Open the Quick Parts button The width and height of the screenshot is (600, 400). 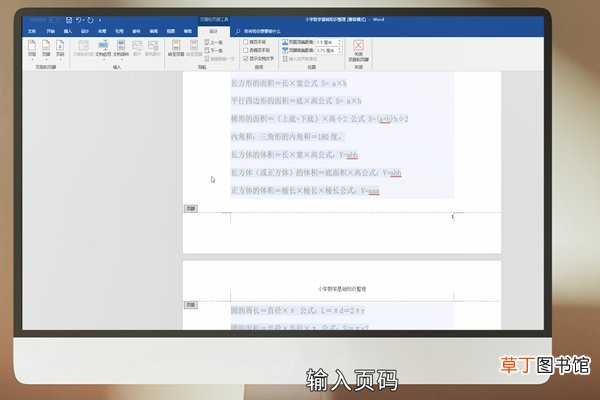pyautogui.click(x=121, y=49)
